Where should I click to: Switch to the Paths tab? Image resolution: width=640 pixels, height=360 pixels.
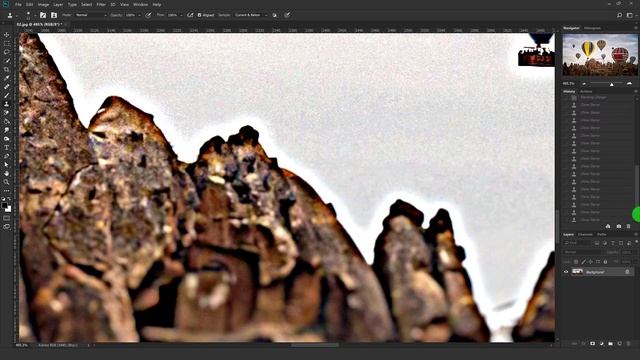602,234
